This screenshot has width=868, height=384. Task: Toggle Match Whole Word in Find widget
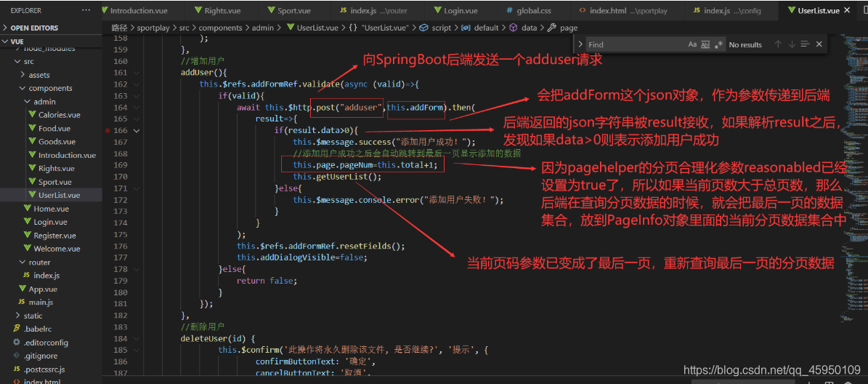click(705, 44)
